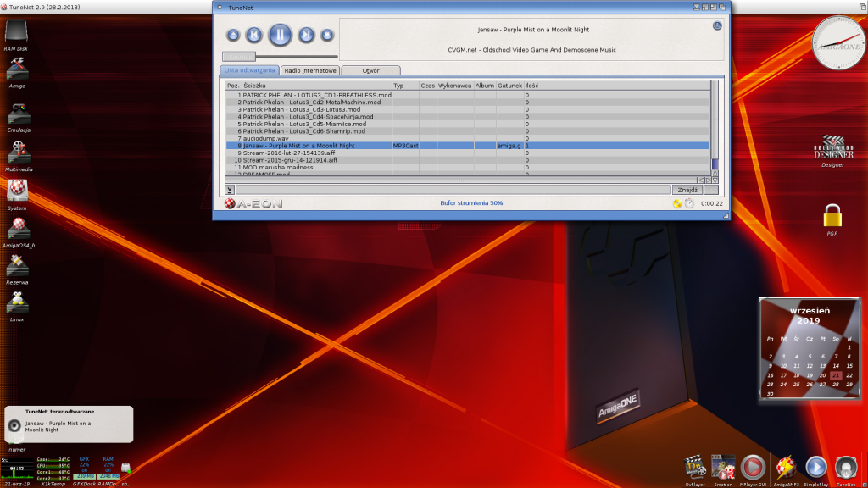This screenshot has height=488, width=868.
Task: Click the Typ column header
Action: coord(406,86)
